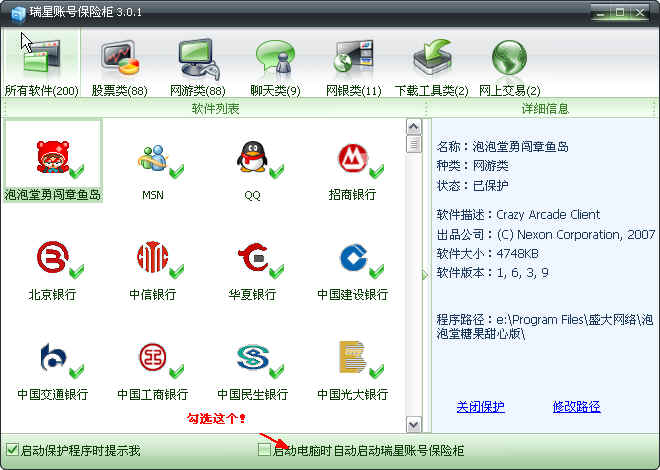Click the 软件大小：4748KB text
This screenshot has width=660, height=470.
click(487, 254)
